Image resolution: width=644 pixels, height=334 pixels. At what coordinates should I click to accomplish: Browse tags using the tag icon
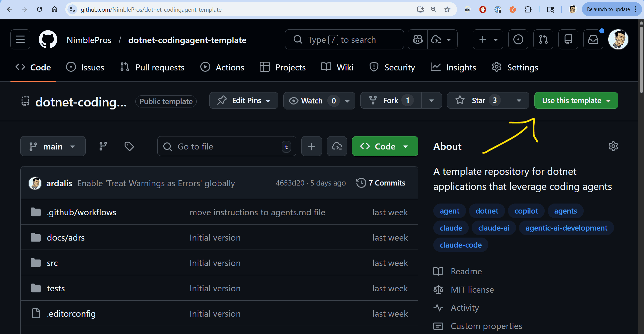click(x=129, y=146)
